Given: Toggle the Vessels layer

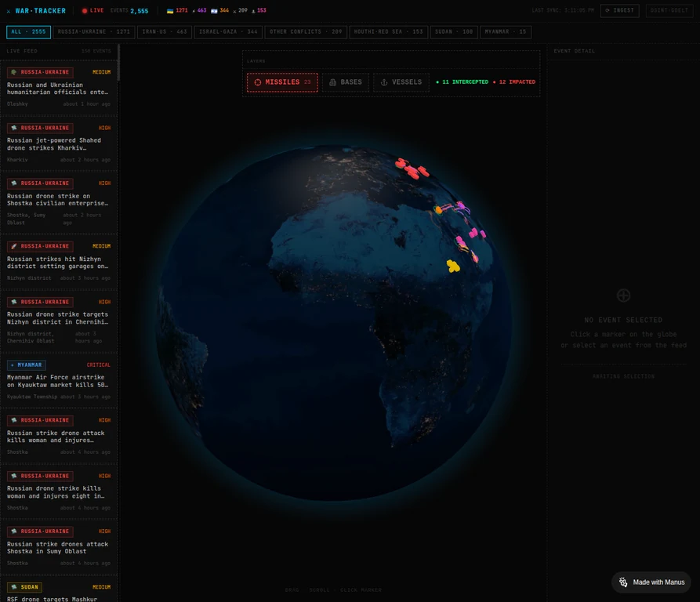Looking at the screenshot, I should click(401, 82).
